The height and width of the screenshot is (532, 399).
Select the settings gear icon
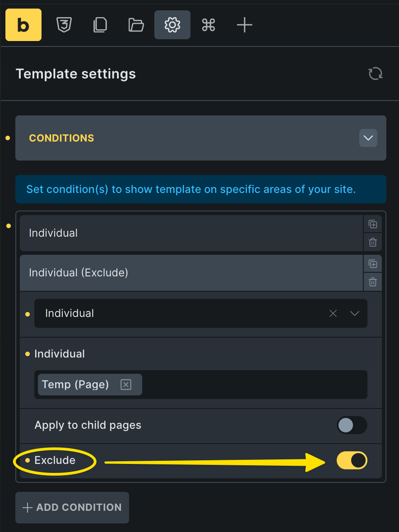pyautogui.click(x=172, y=25)
